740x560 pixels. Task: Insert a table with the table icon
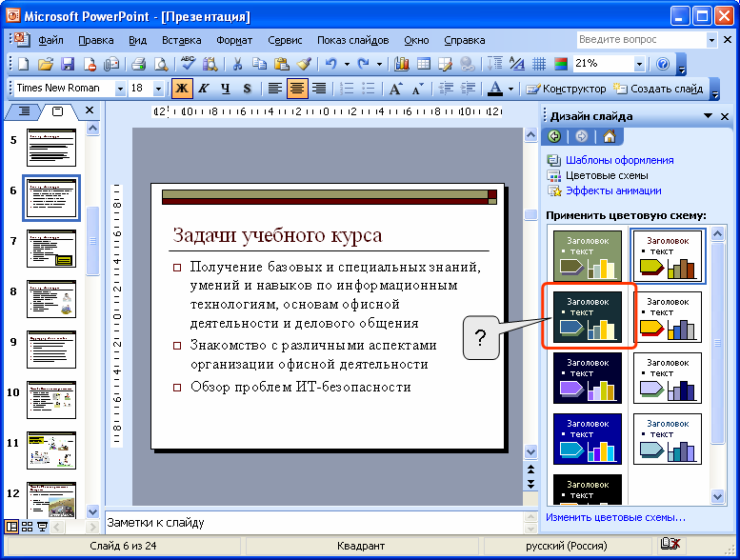pyautogui.click(x=424, y=64)
